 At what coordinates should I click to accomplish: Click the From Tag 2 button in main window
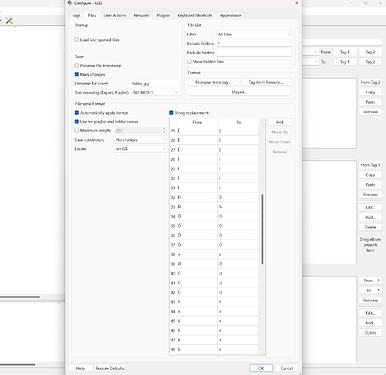pyautogui.click(x=370, y=82)
